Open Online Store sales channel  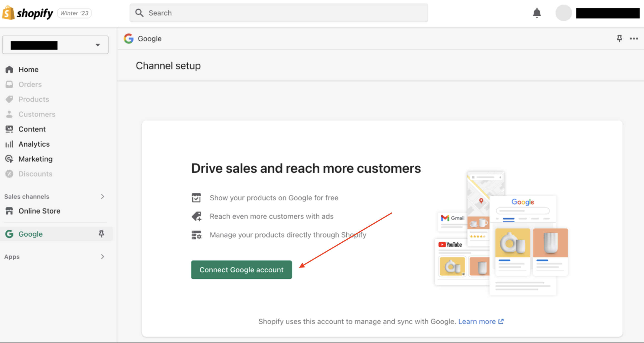39,211
